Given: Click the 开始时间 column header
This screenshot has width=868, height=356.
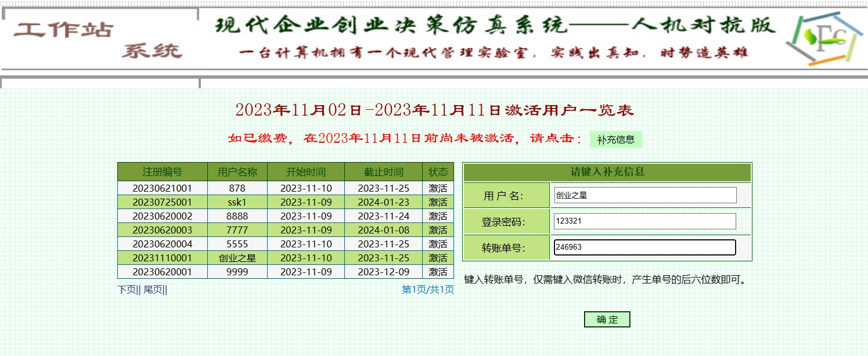Looking at the screenshot, I should [305, 172].
